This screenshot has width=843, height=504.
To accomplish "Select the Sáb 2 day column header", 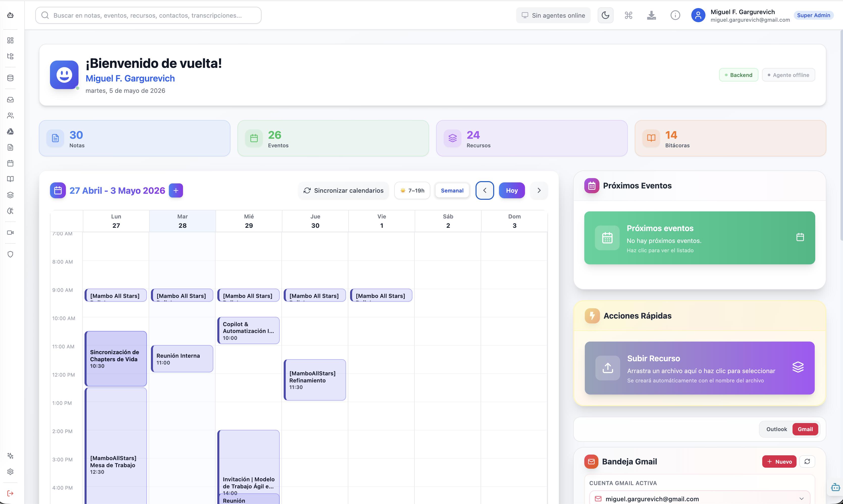I will pos(448,221).
